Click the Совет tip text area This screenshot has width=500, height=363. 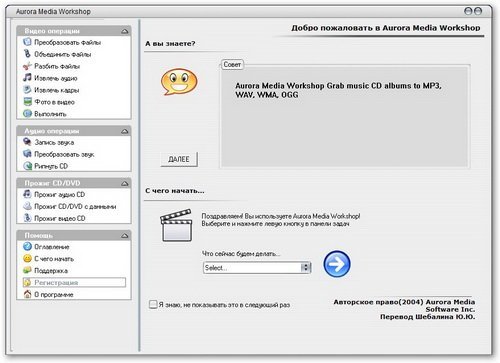(345, 117)
